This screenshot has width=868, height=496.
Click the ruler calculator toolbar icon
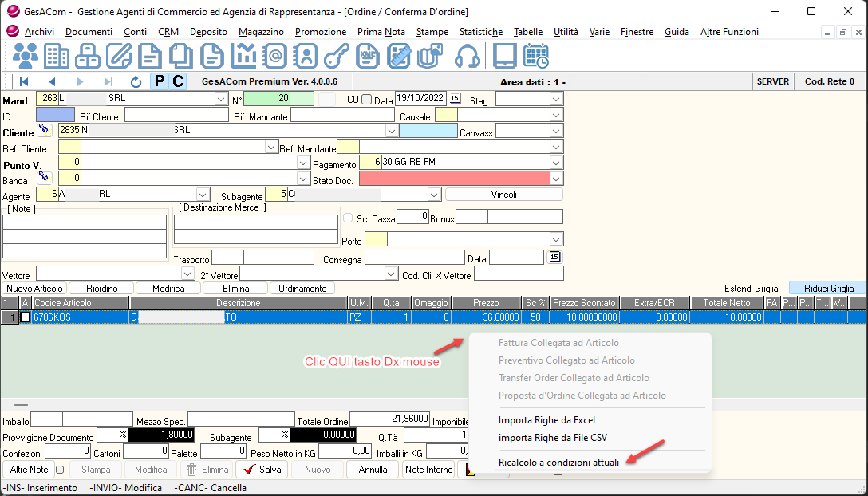(398, 56)
